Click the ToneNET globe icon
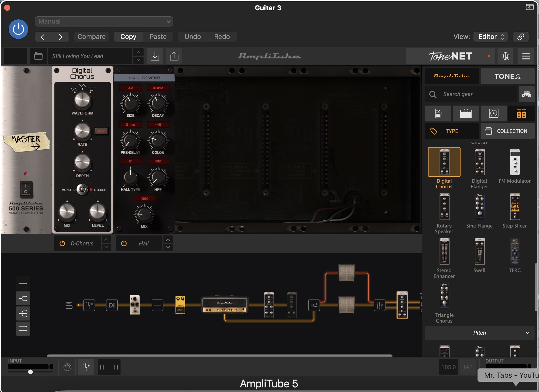The image size is (539, 392). click(505, 56)
